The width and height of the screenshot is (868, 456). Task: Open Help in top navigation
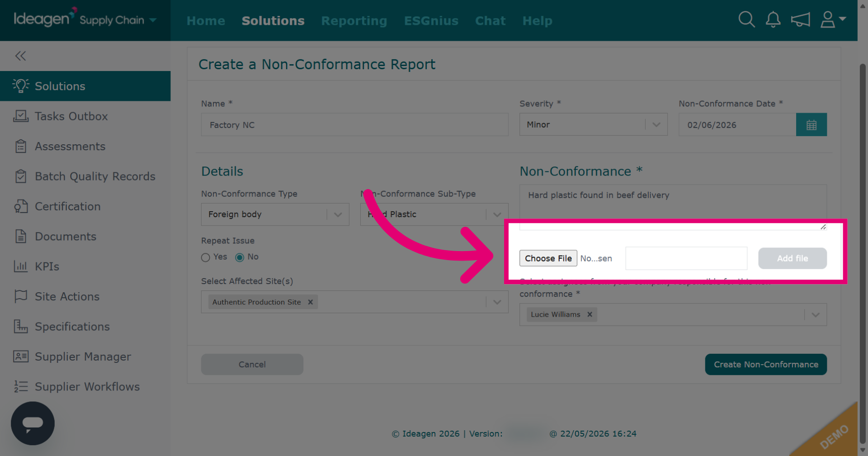(537, 21)
